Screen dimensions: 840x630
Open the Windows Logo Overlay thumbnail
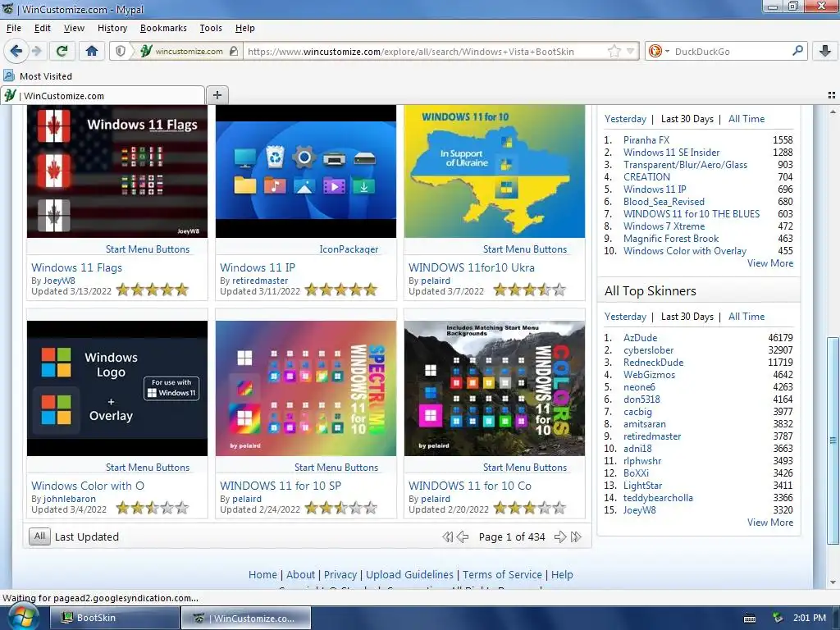coord(117,388)
